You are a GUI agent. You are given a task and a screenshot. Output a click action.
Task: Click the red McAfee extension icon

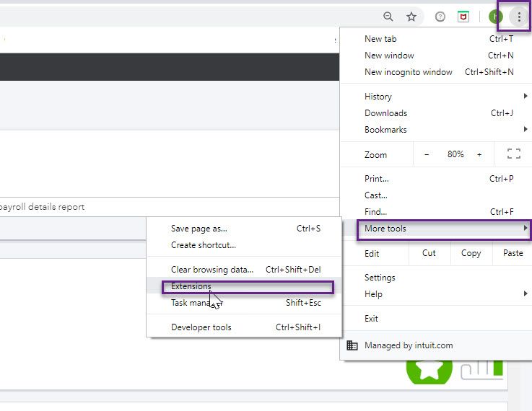pyautogui.click(x=463, y=17)
